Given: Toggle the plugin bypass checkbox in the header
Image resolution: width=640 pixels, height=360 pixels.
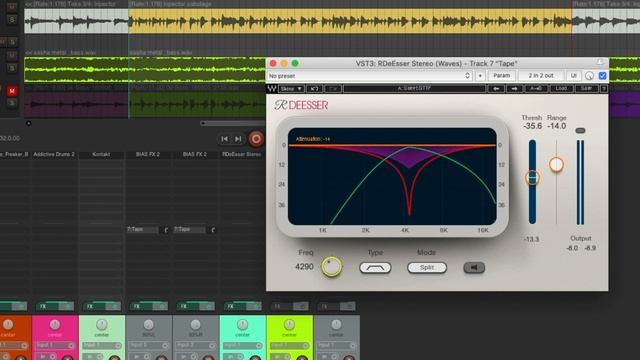Looking at the screenshot, I should pos(602,76).
